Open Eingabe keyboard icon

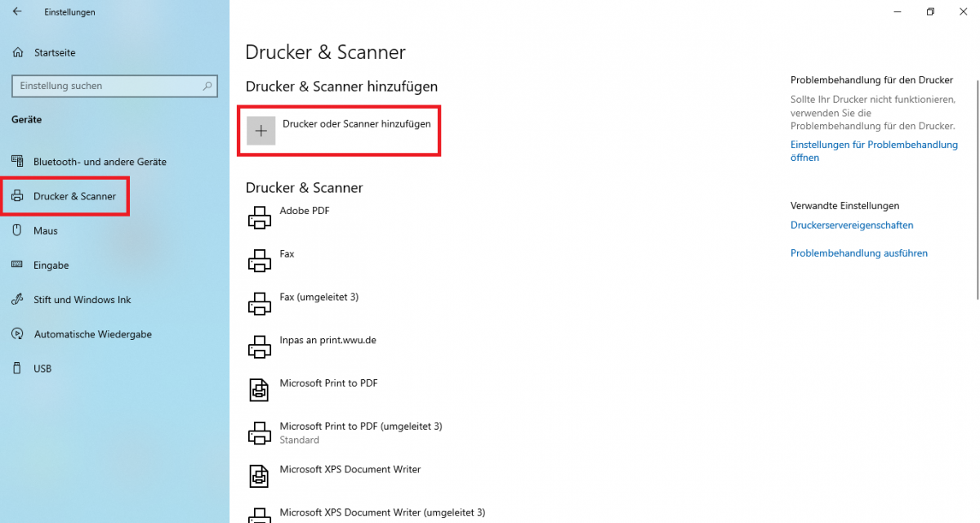(17, 265)
